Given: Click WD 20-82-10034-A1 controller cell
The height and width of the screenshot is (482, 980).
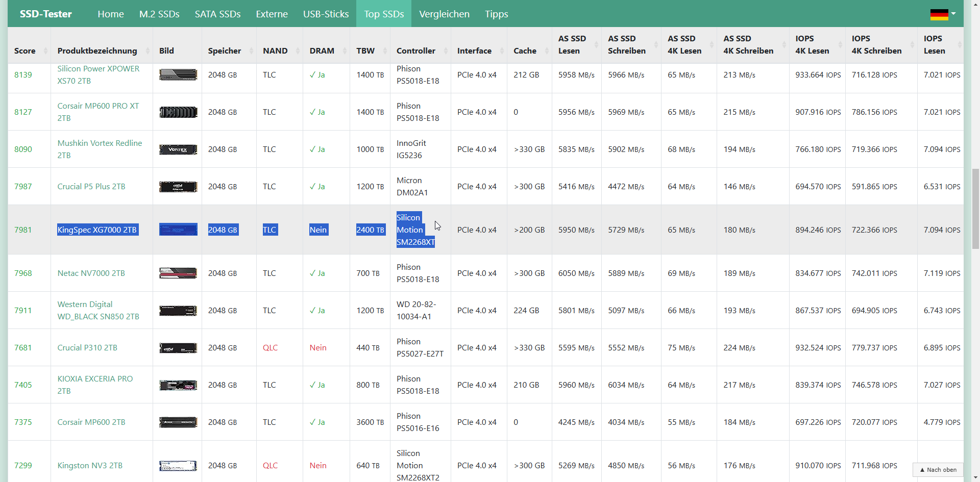Looking at the screenshot, I should click(416, 311).
